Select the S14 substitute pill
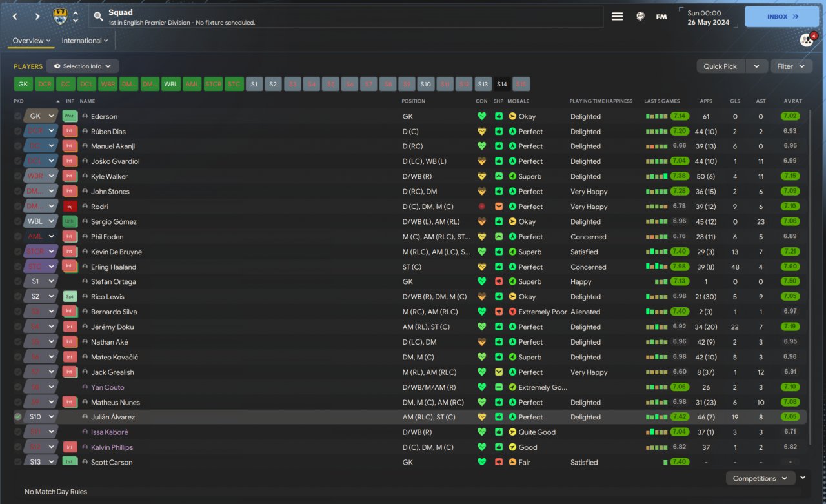This screenshot has height=504, width=826. [x=502, y=84]
